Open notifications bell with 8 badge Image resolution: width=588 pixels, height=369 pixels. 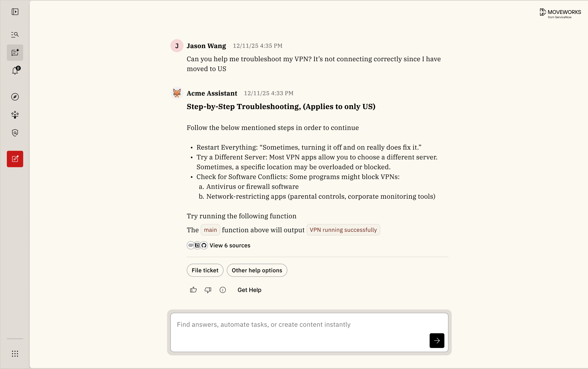coord(15,71)
